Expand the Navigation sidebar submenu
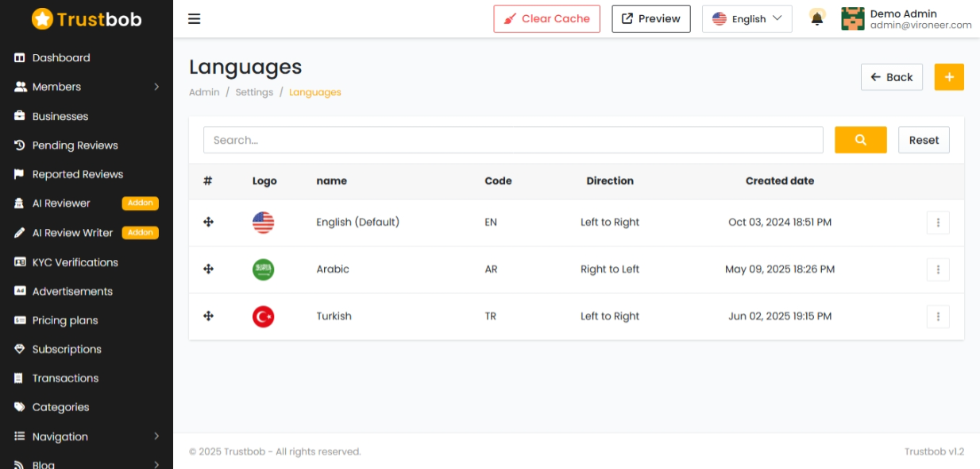Viewport: 980px width, 469px height. pyautogui.click(x=87, y=436)
